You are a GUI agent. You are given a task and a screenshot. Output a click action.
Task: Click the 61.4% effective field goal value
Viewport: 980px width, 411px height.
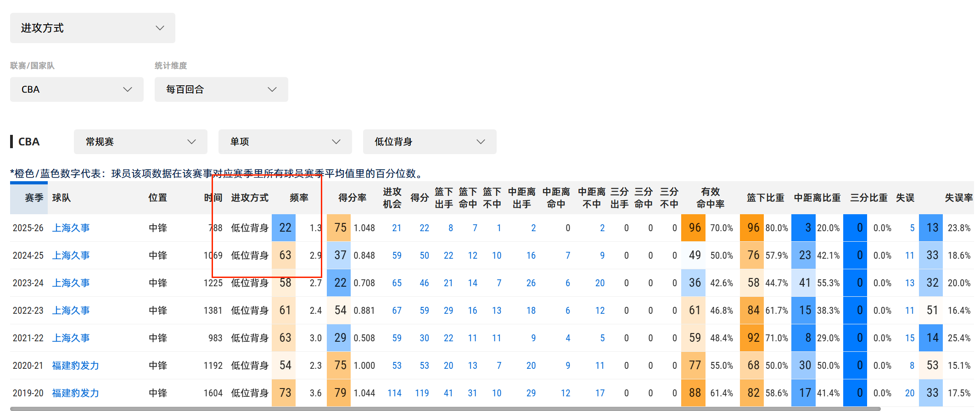pos(722,393)
